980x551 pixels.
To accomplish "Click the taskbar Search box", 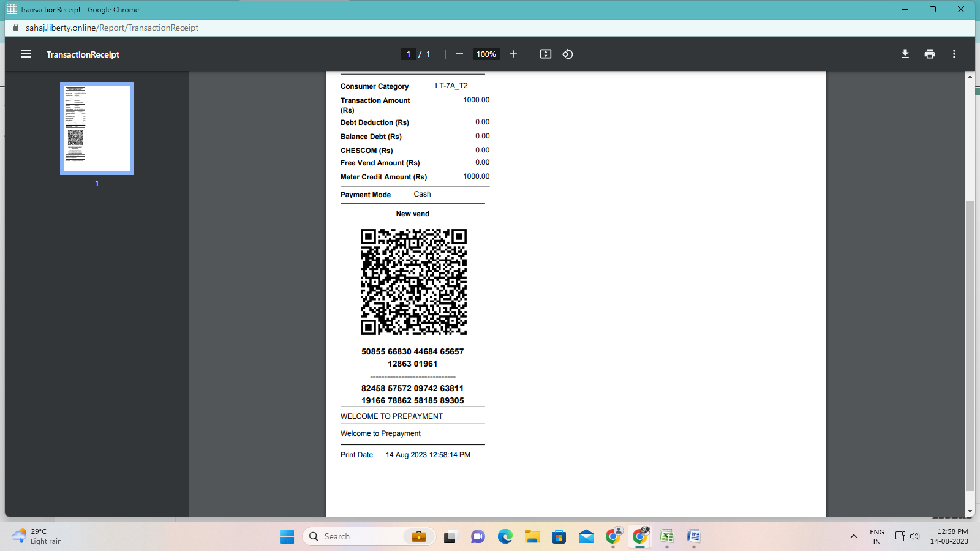I will (x=369, y=536).
